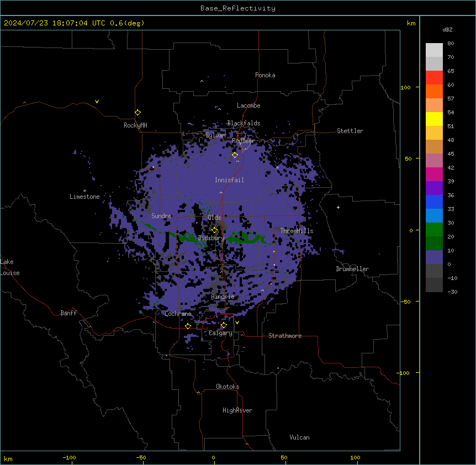Click the Stettler city label

pos(350,131)
